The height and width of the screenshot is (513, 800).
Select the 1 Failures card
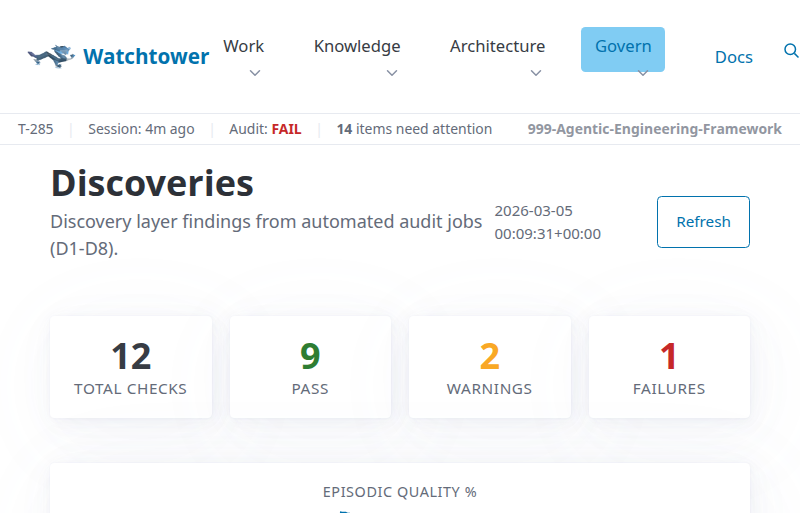(x=669, y=367)
